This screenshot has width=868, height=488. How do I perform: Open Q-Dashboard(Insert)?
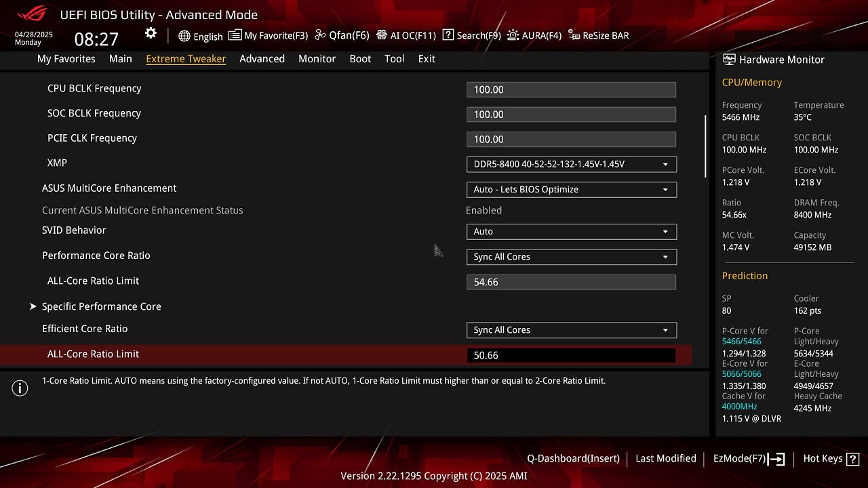coord(573,459)
